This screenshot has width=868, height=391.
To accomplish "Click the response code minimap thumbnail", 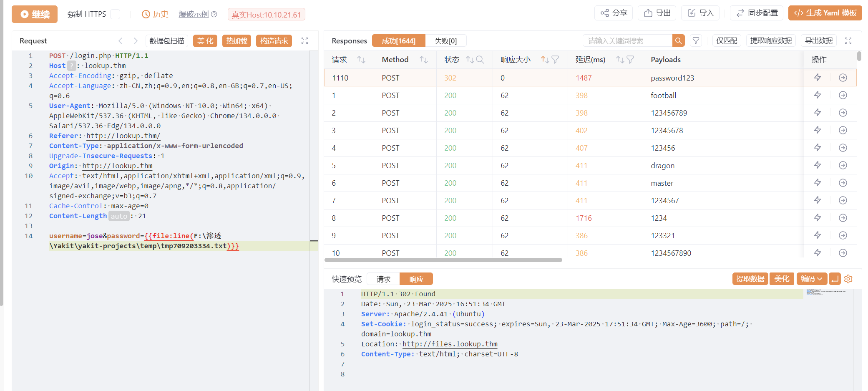I will click(x=826, y=292).
